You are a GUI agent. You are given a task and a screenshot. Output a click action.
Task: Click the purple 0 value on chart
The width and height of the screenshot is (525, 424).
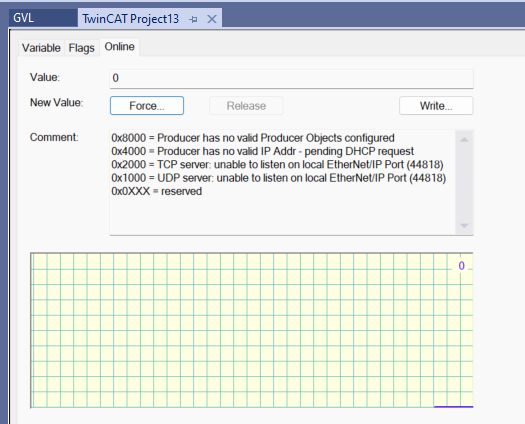point(461,266)
